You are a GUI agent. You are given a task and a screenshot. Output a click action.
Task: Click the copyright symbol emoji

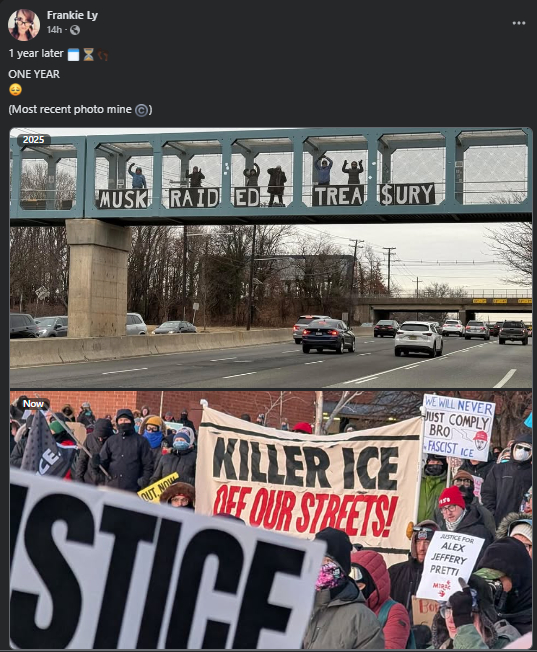point(141,110)
